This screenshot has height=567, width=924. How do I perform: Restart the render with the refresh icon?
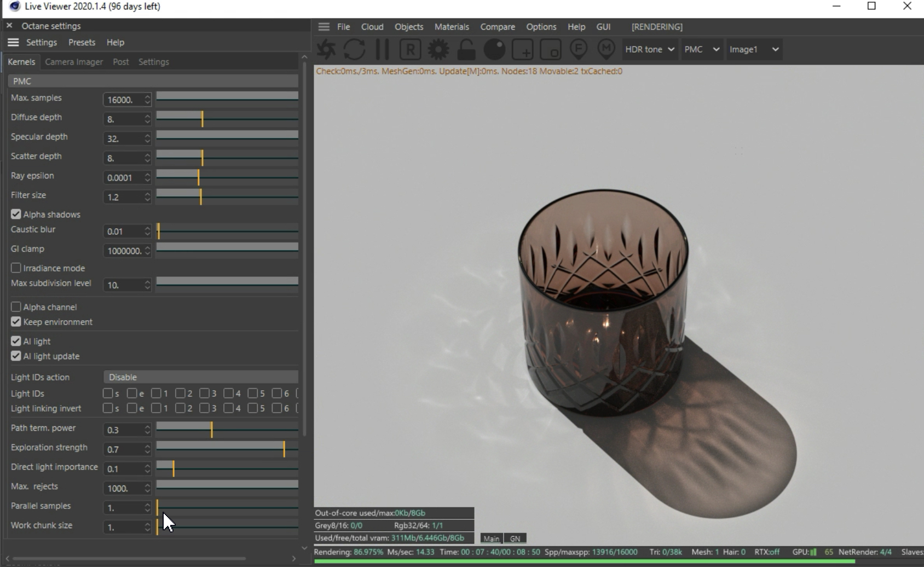tap(354, 49)
